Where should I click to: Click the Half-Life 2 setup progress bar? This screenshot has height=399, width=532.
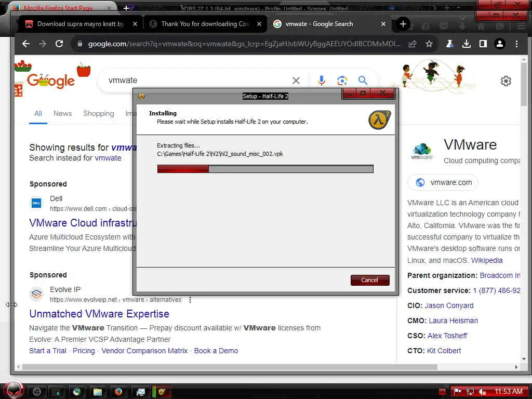pyautogui.click(x=265, y=169)
